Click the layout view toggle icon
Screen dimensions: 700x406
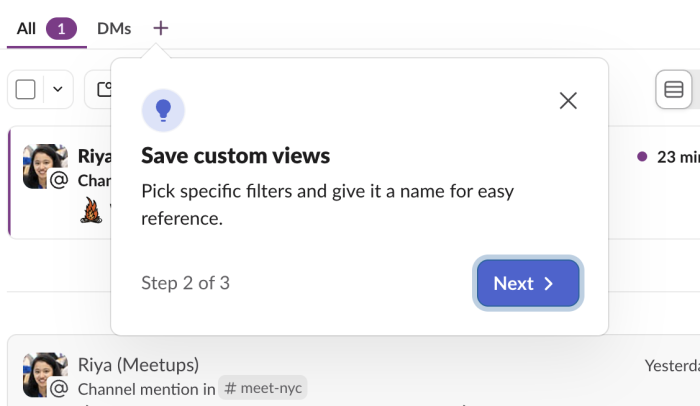674,90
